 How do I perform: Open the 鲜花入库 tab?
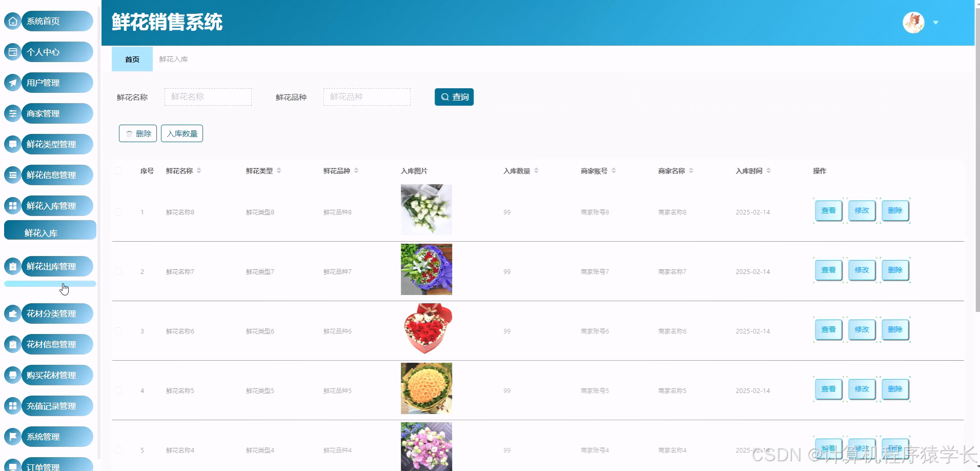173,59
